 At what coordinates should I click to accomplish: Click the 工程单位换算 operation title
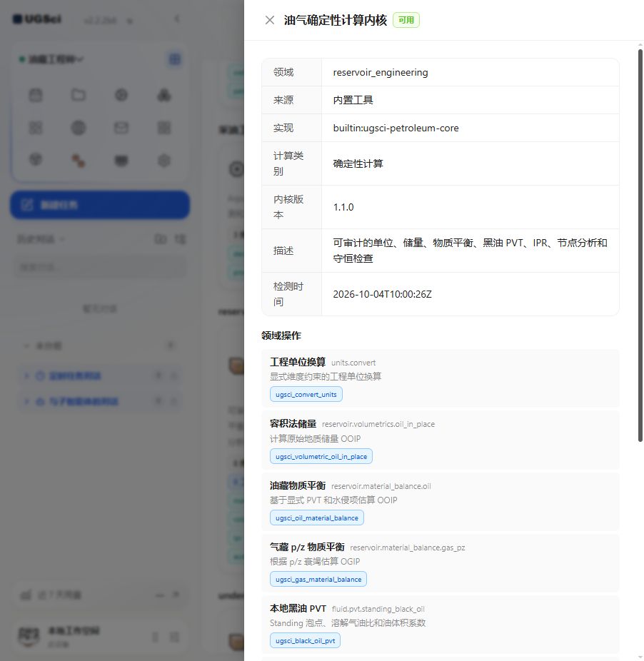tap(298, 362)
